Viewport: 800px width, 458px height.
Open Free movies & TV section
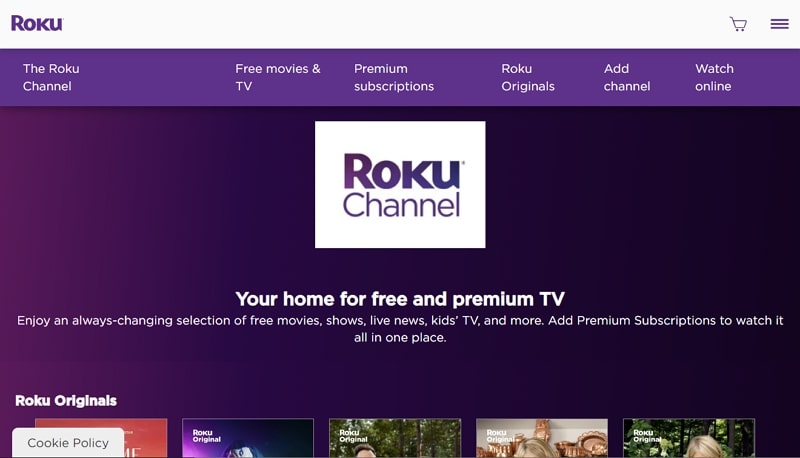[x=278, y=78]
